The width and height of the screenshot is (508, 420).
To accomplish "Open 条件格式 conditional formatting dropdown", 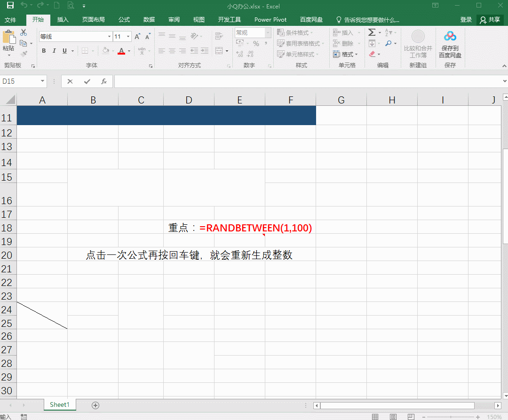I will coord(295,33).
